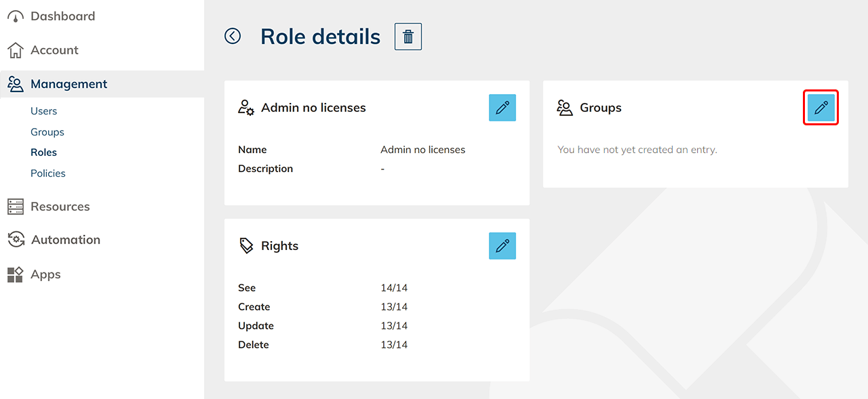This screenshot has width=868, height=399.
Task: Click the Account house icon in sidebar
Action: [x=15, y=50]
